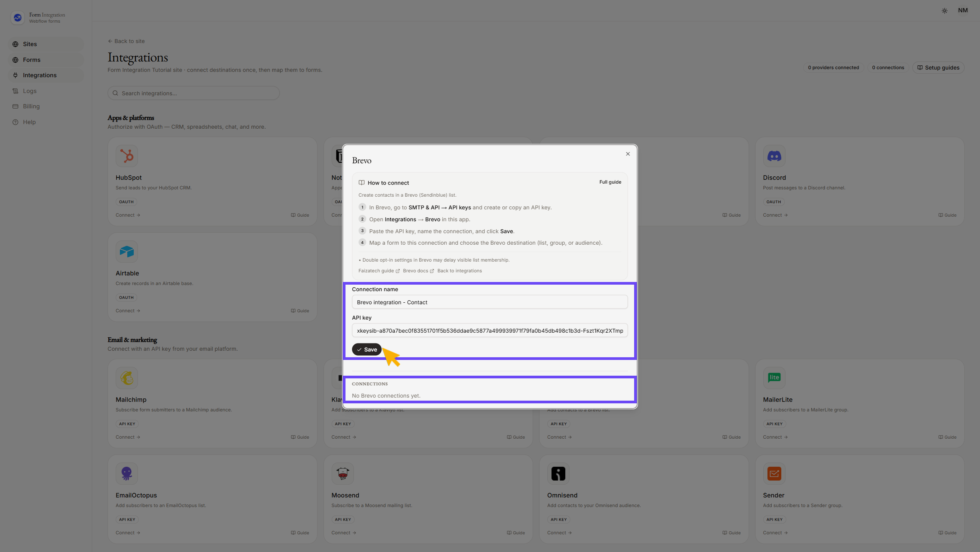The width and height of the screenshot is (980, 552).
Task: Click the How to connect book icon
Action: pyautogui.click(x=361, y=183)
